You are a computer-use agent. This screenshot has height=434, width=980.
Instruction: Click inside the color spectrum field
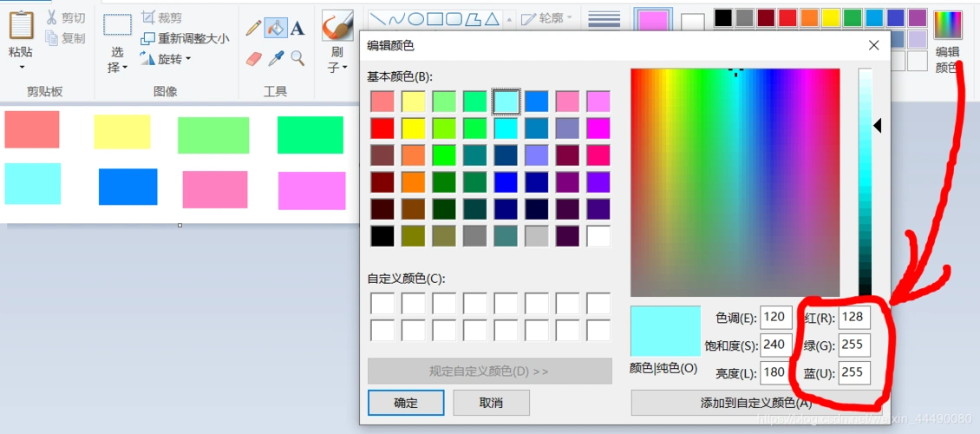pyautogui.click(x=735, y=182)
